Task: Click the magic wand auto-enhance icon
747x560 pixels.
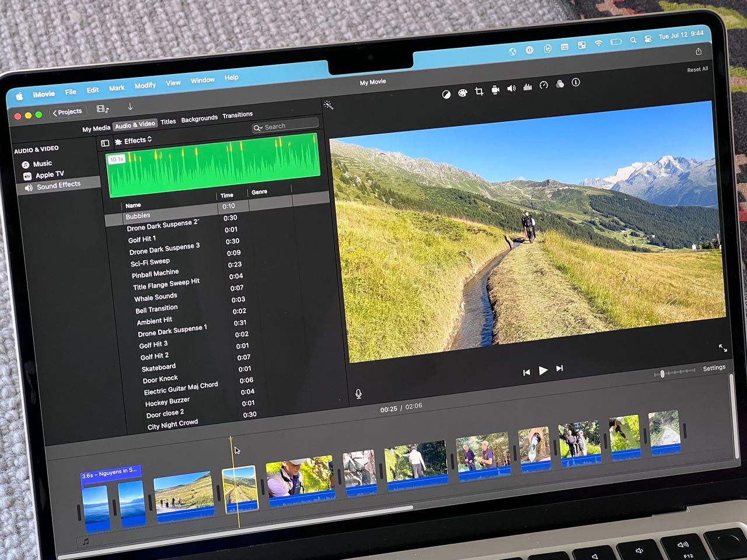Action: click(329, 105)
